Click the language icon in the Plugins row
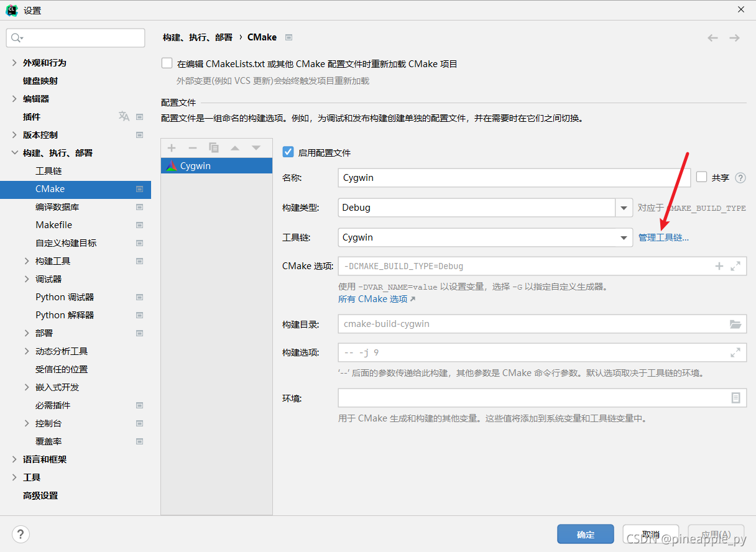The height and width of the screenshot is (552, 756). coord(124,116)
